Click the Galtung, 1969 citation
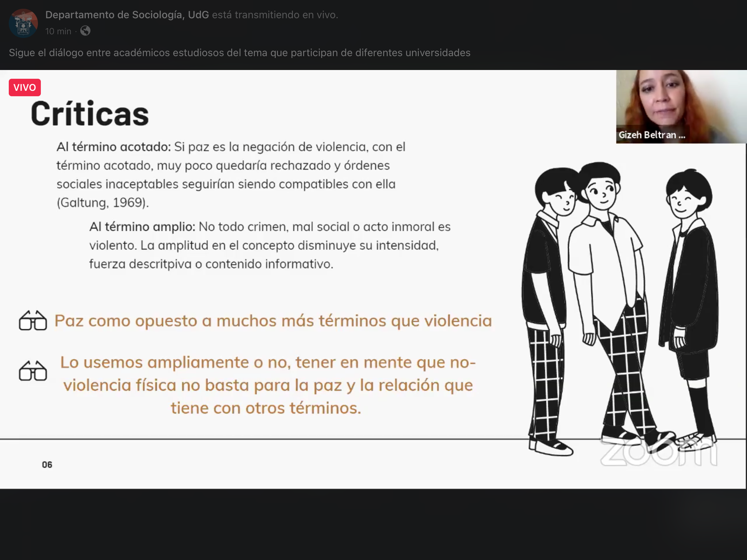This screenshot has width=747, height=560. [102, 203]
